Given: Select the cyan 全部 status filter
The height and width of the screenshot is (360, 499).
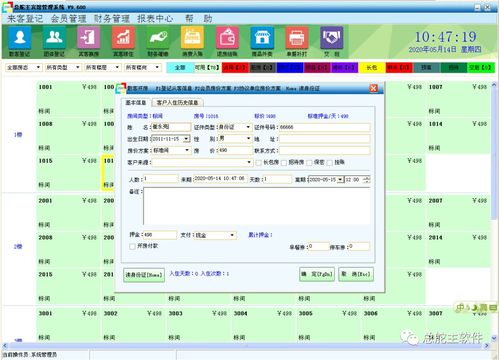Looking at the screenshot, I should point(180,68).
